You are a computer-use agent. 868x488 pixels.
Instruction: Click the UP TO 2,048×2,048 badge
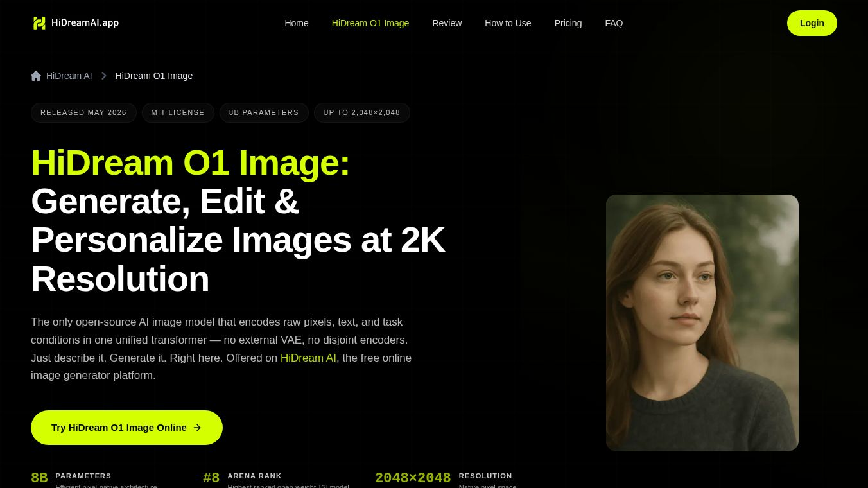coord(361,112)
